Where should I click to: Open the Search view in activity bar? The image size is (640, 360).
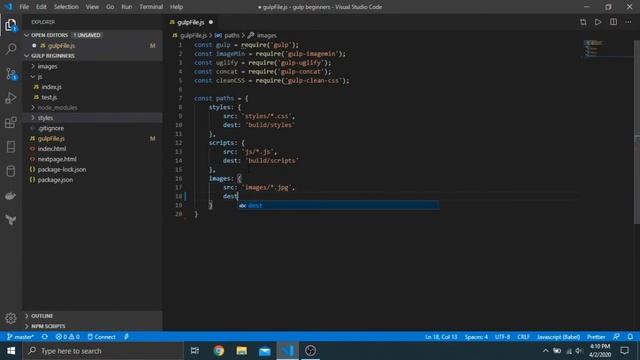tap(11, 49)
